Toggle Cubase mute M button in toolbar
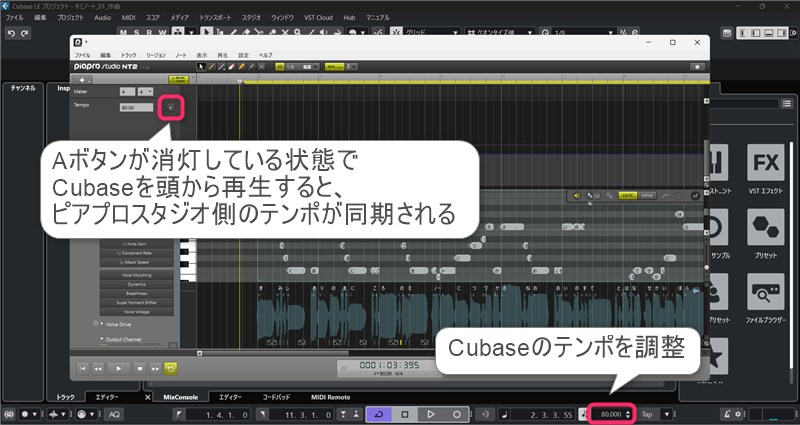Image resolution: width=800 pixels, height=425 pixels. 124,33
